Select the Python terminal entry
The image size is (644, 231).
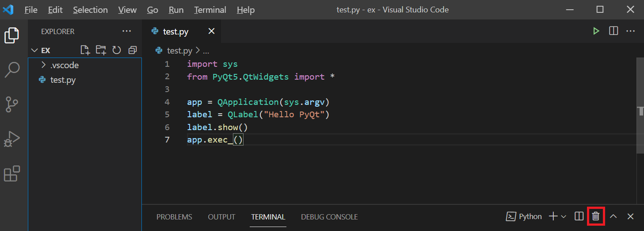pyautogui.click(x=524, y=216)
